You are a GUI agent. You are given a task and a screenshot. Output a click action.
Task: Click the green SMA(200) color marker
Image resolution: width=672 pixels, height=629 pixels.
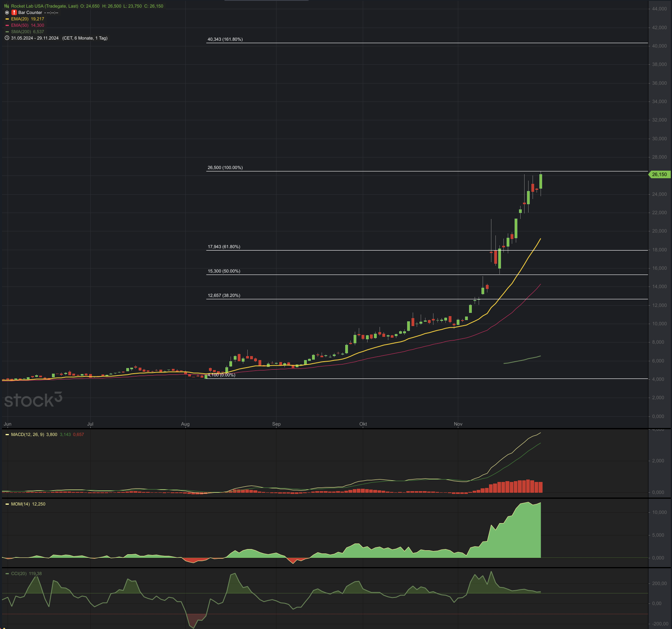(x=7, y=32)
